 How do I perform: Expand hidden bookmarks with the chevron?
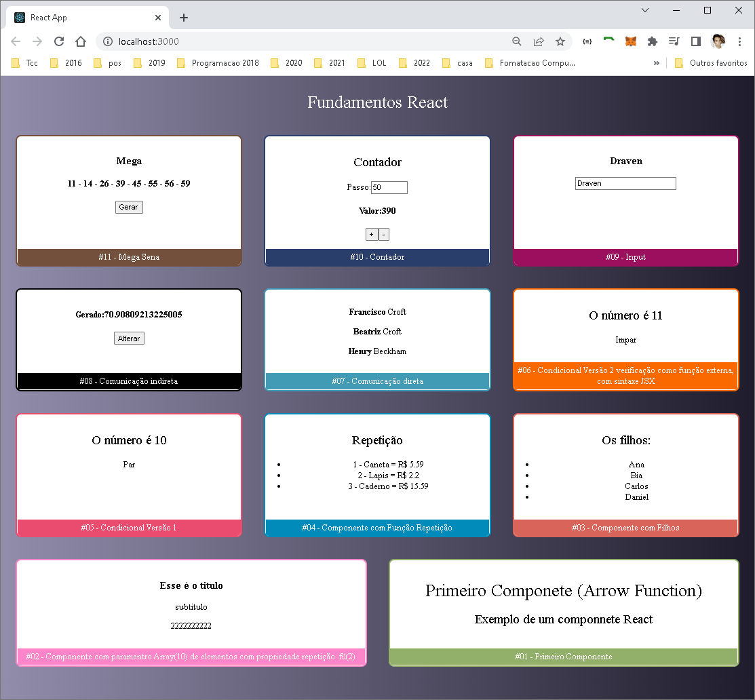click(x=655, y=62)
